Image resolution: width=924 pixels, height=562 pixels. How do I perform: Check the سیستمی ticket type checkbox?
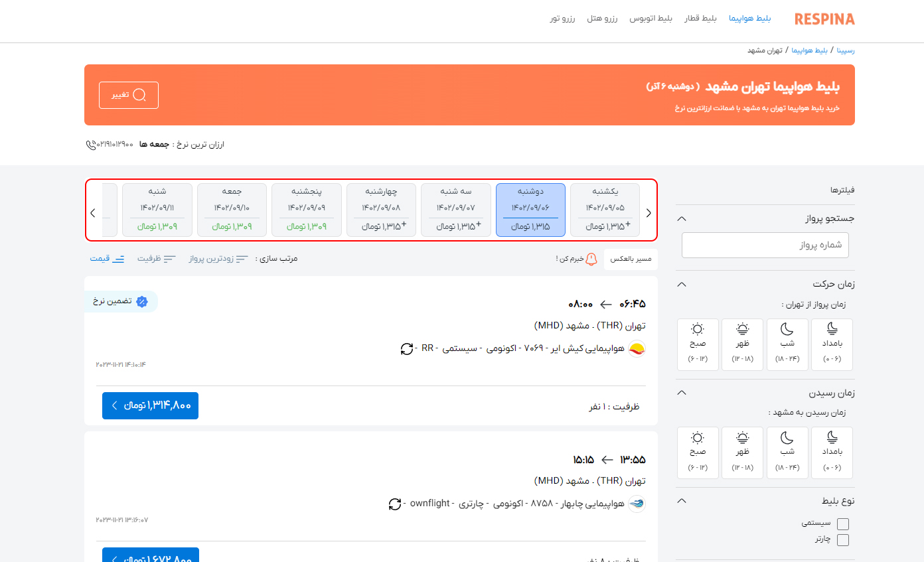tap(842, 524)
